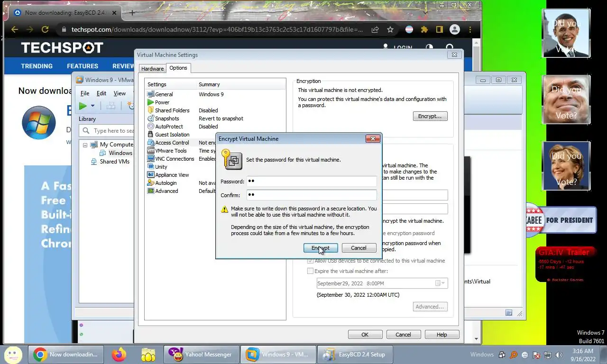
Task: Toggle TechSpot dark mode icon
Action: pyautogui.click(x=429, y=48)
